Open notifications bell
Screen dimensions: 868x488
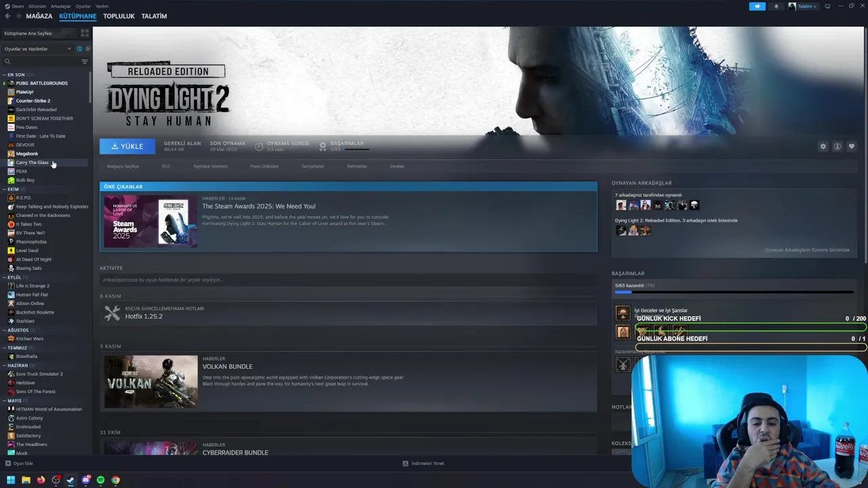coord(776,6)
